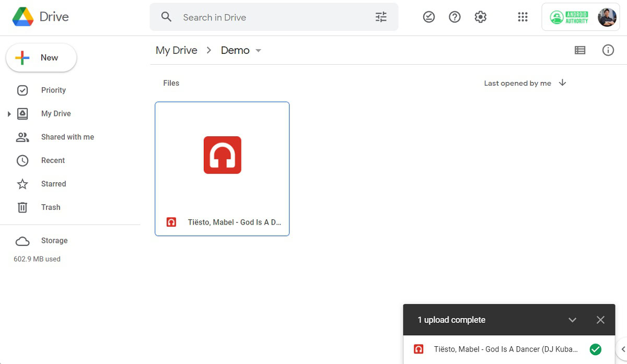Viewport: 627px width, 364px height.
Task: Open the Last opened by me sort menu
Action: click(x=517, y=83)
